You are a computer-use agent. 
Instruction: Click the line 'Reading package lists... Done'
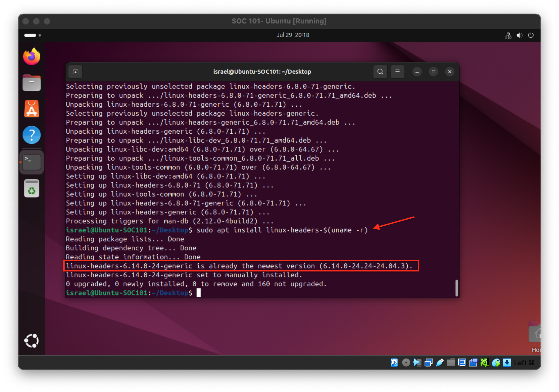125,239
